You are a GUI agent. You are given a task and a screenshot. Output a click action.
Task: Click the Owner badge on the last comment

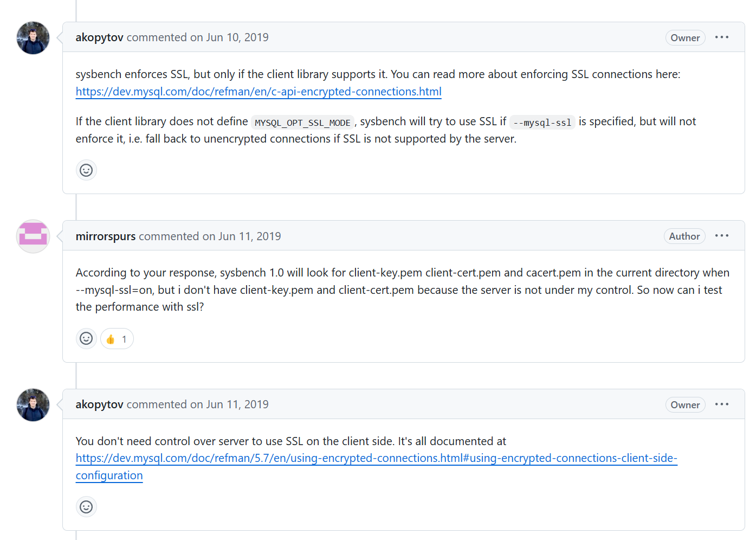point(685,405)
